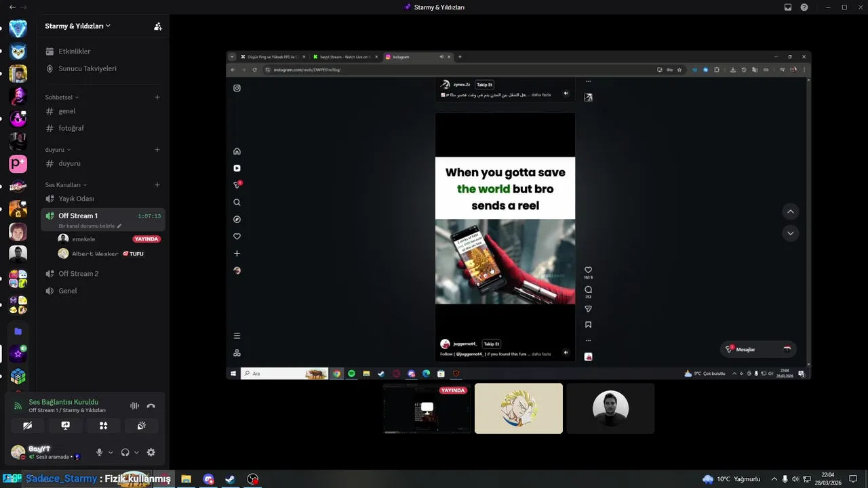This screenshot has height=488, width=868.
Task: Deafen with the headphones icon
Action: [125, 452]
